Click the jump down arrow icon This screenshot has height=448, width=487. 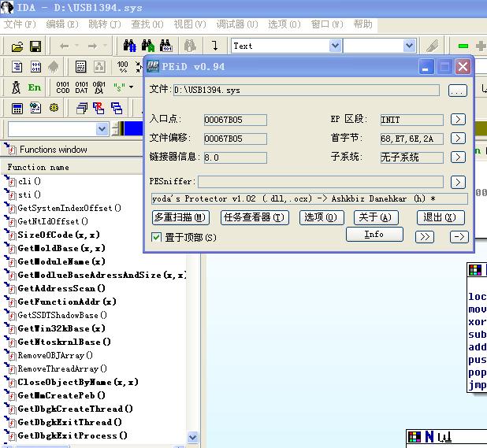coord(215,46)
